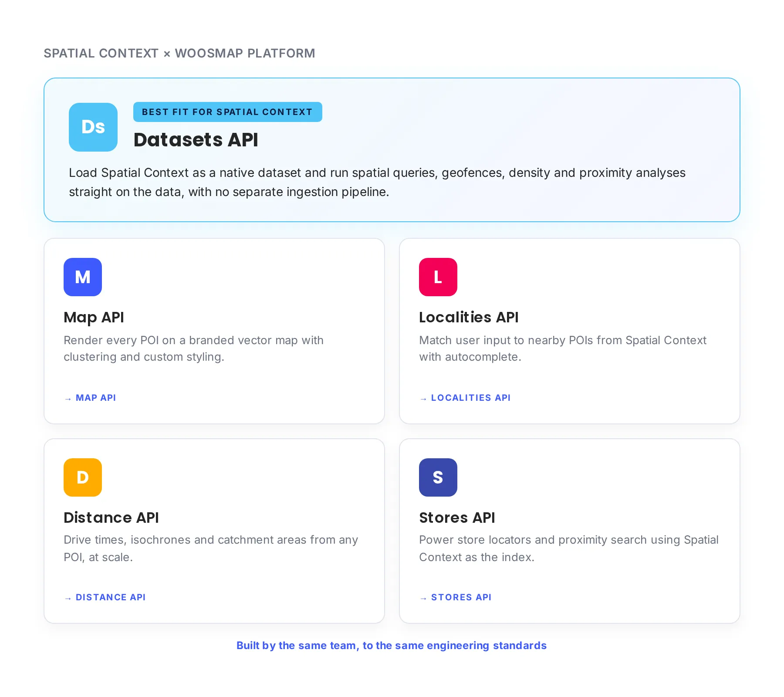Click the Best Fit for Spatial Context badge
Screen dimensions: 784x697
coord(228,112)
